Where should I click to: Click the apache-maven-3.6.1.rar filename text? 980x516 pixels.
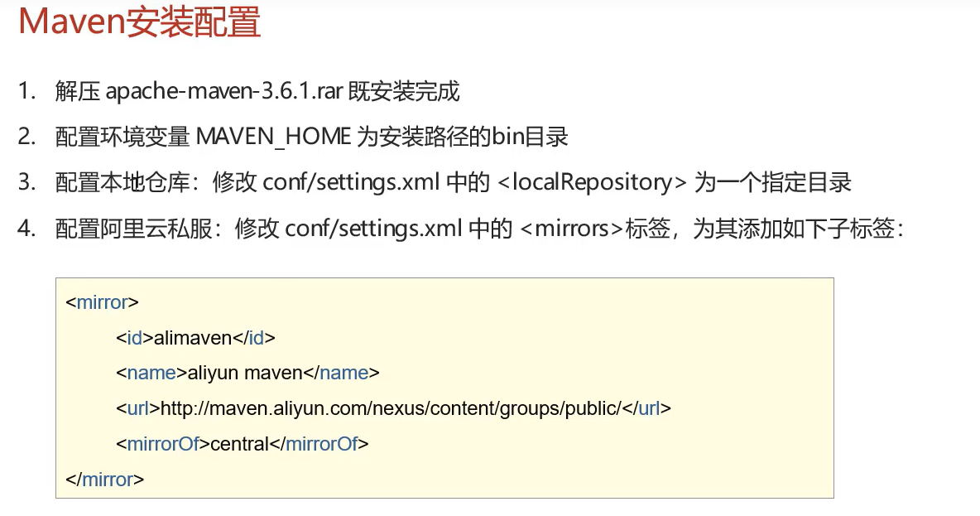tap(210, 91)
